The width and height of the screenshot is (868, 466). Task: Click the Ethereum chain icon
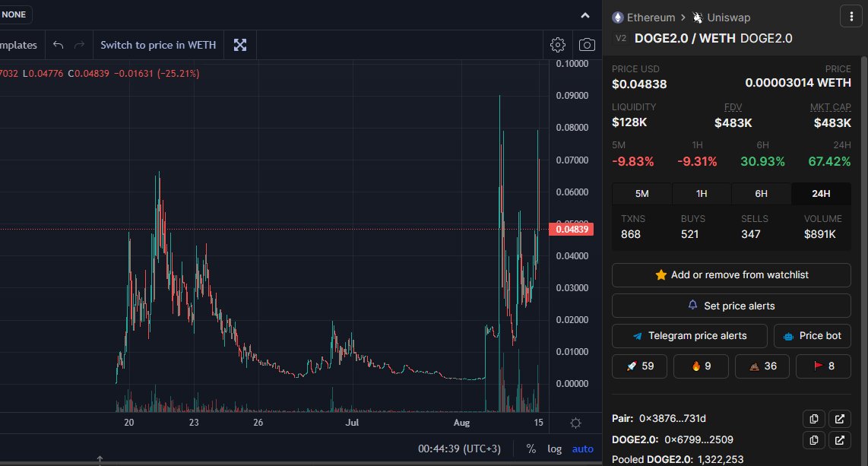[618, 17]
